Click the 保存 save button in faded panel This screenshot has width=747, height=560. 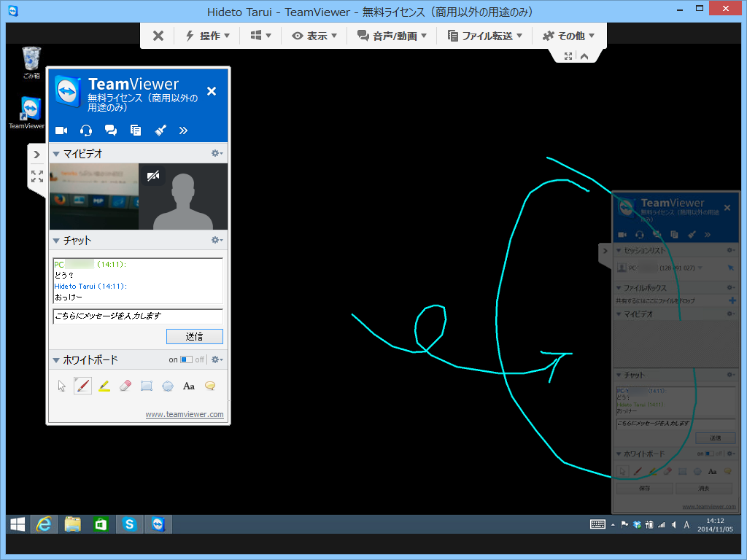[x=645, y=489]
